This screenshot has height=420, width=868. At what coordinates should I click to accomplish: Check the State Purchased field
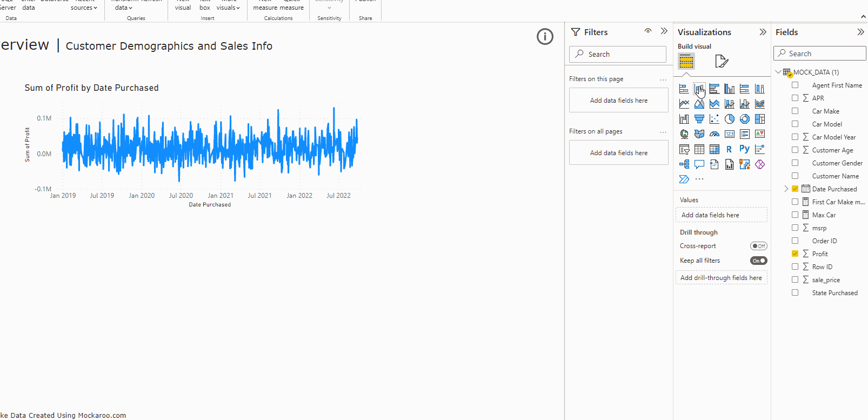tap(795, 292)
